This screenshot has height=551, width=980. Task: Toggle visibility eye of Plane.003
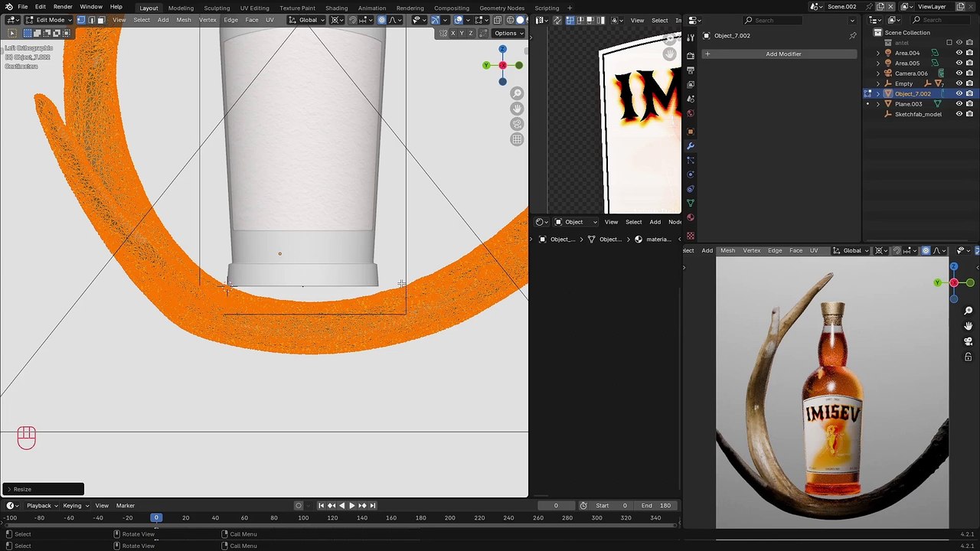click(959, 103)
